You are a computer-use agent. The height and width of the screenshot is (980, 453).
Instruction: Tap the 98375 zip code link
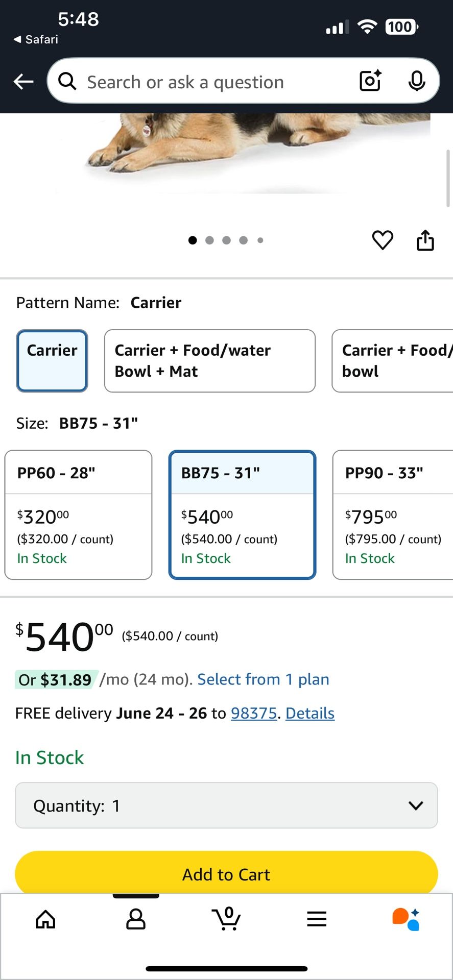[254, 713]
